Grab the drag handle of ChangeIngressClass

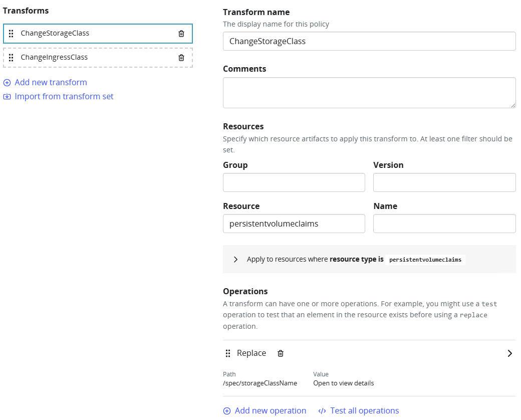coord(11,58)
